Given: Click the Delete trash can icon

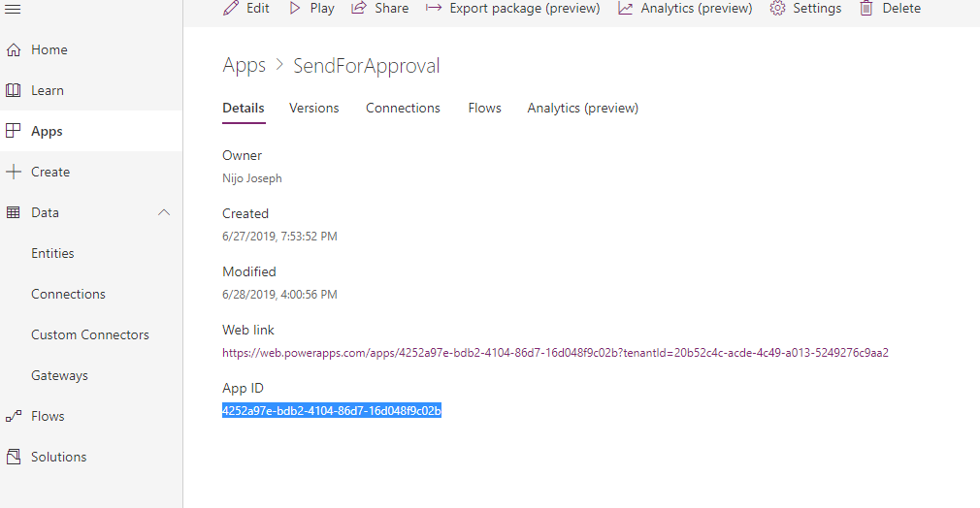Looking at the screenshot, I should [866, 9].
